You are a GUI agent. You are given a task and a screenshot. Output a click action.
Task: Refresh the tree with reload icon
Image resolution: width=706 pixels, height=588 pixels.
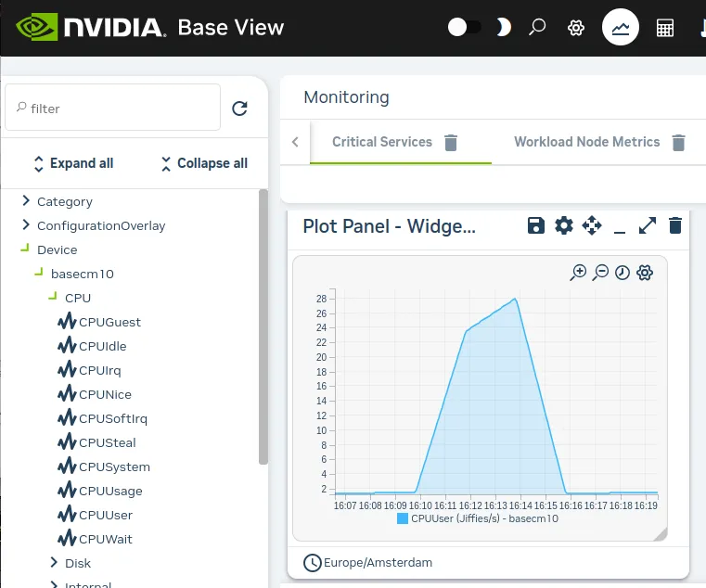(x=239, y=109)
